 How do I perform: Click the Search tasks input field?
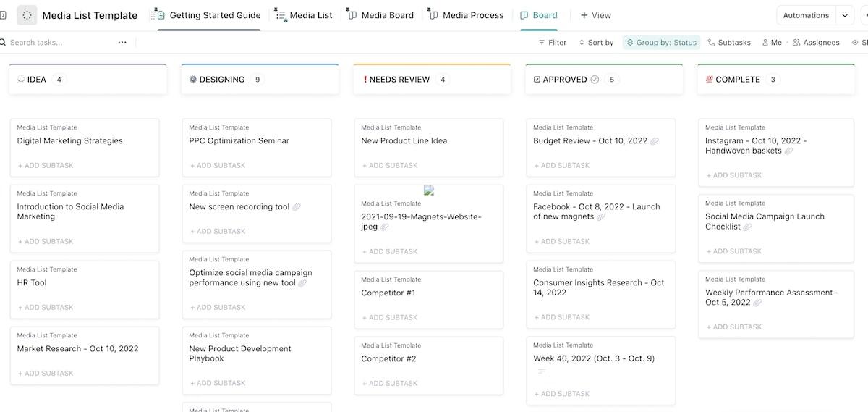point(58,43)
